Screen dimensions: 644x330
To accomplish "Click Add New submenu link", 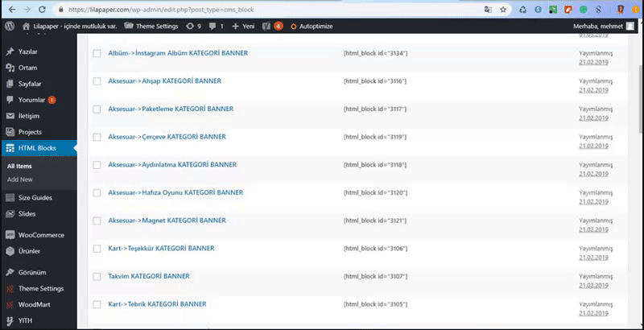I will coord(19,179).
